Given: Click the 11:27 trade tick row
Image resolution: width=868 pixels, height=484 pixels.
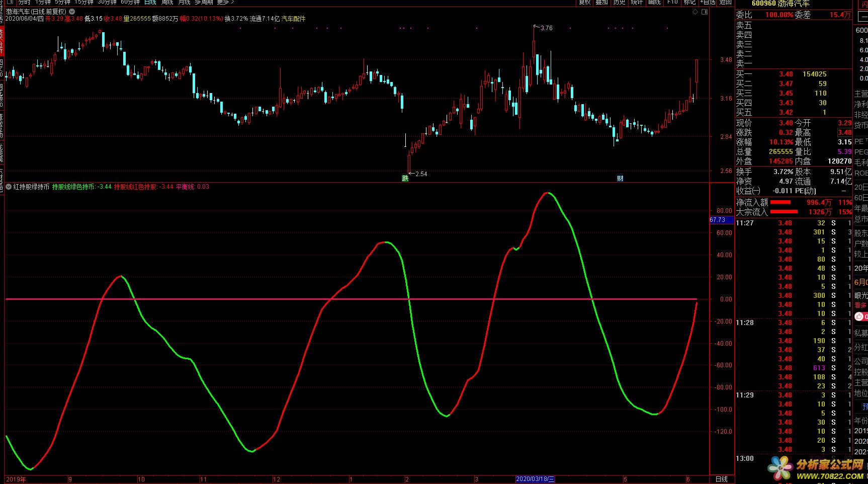Looking at the screenshot, I should tap(794, 223).
